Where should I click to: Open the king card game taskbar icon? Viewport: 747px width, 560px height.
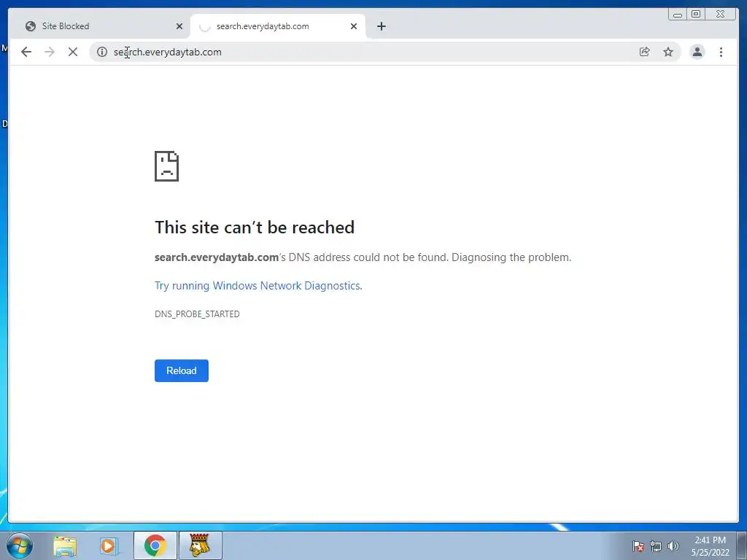[200, 545]
